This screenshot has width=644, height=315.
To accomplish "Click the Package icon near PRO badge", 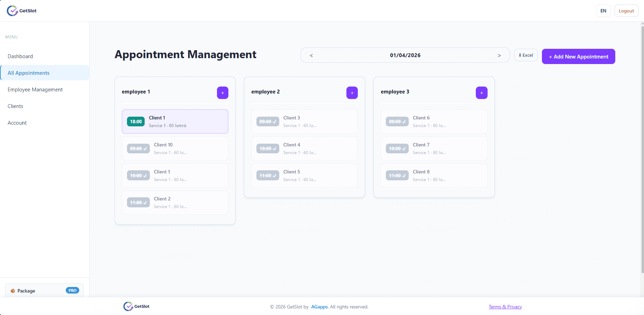I will click(13, 290).
